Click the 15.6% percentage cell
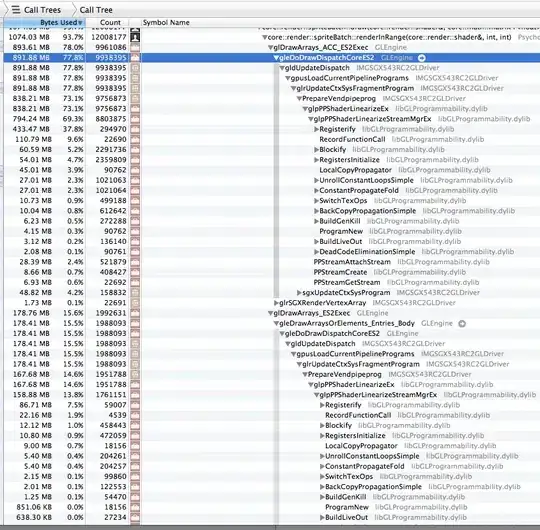 (73, 313)
